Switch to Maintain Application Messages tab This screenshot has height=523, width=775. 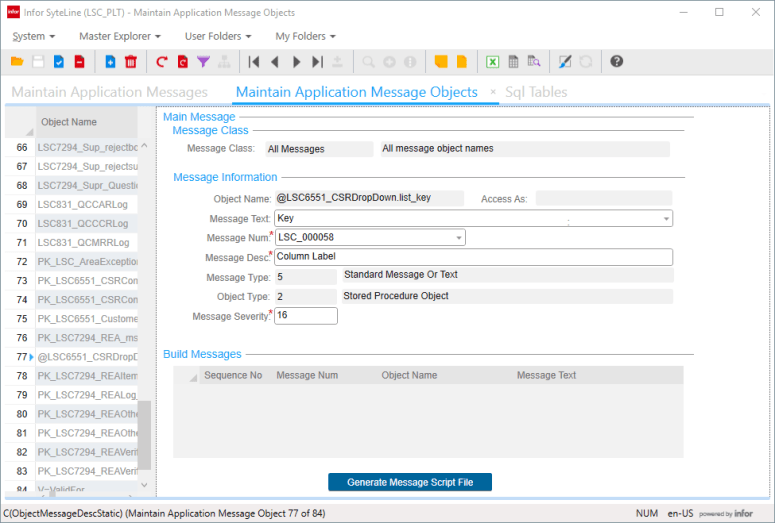[109, 92]
